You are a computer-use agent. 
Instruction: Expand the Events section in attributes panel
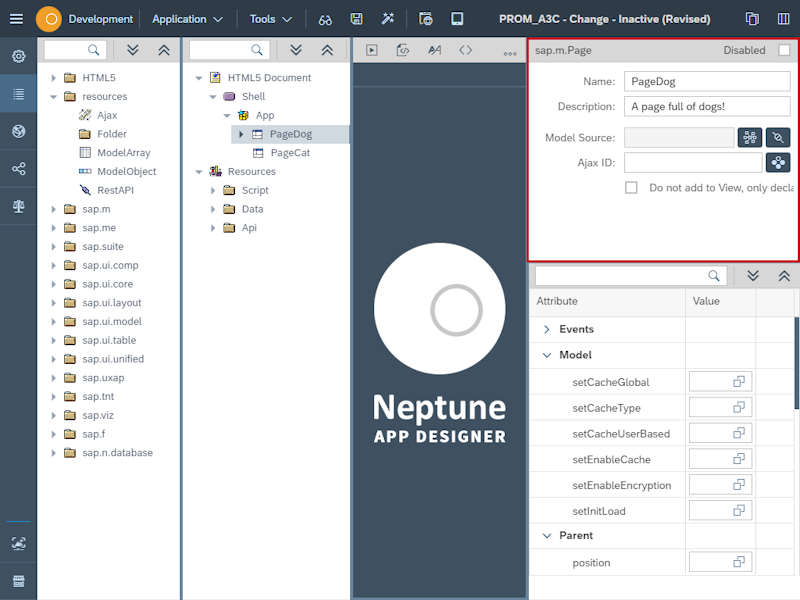[548, 327]
